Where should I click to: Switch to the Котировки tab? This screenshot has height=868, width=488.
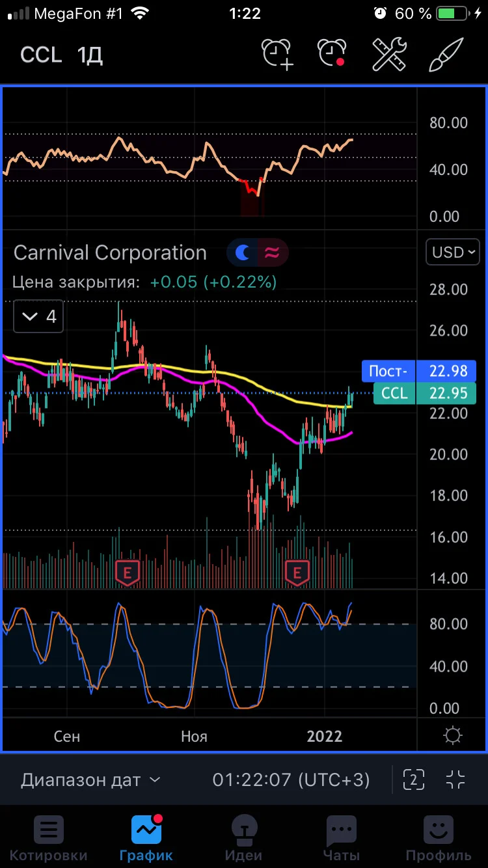(x=48, y=839)
